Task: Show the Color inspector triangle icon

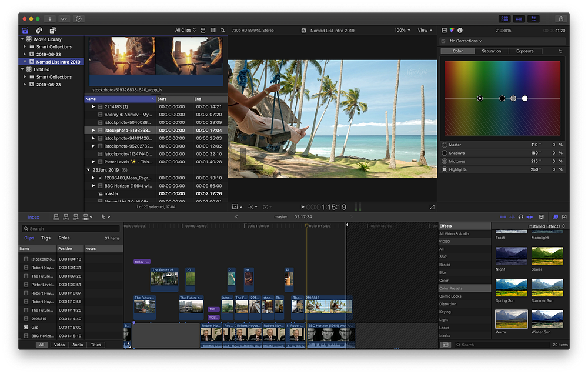Action: (x=452, y=30)
